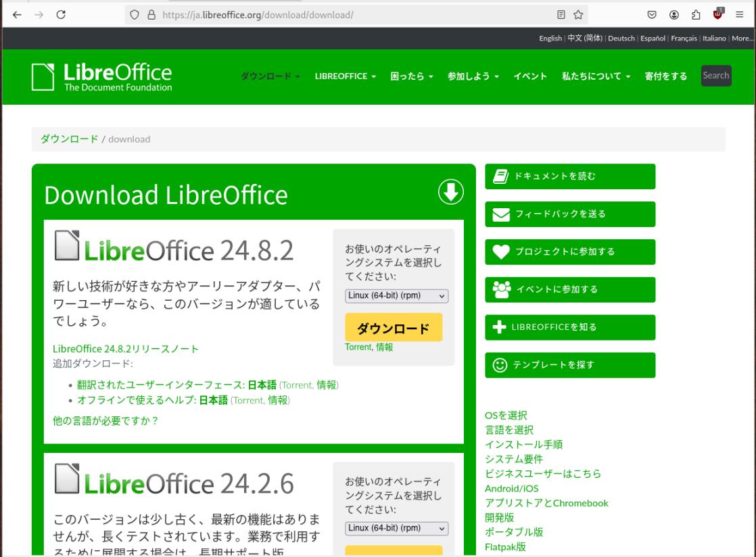The width and height of the screenshot is (756, 557).
Task: Open OS selector for LibreOffice 24.2.6
Action: [x=396, y=529]
